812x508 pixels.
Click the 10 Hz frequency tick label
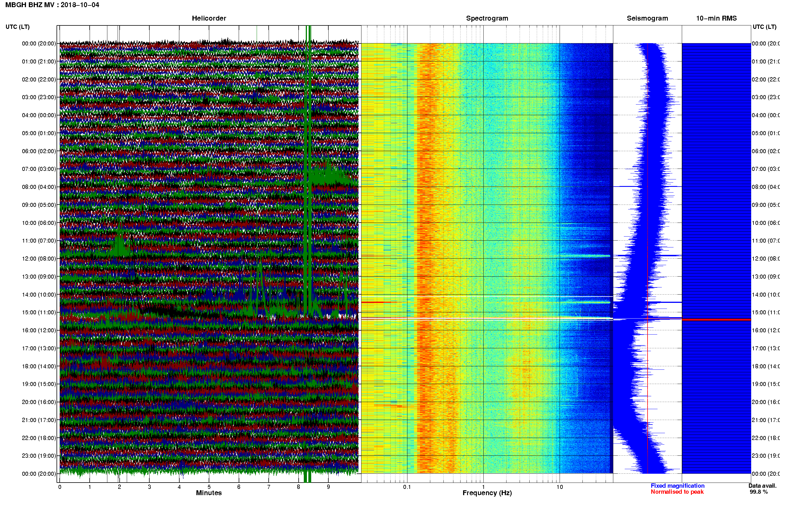coord(560,487)
